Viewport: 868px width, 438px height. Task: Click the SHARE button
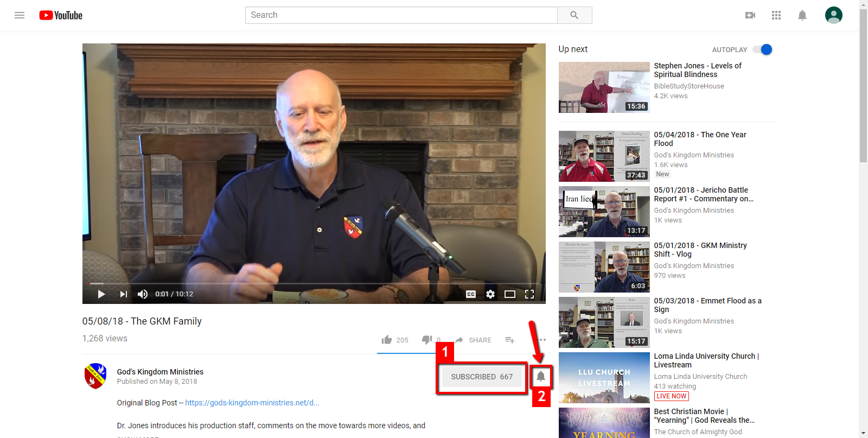pyautogui.click(x=474, y=340)
